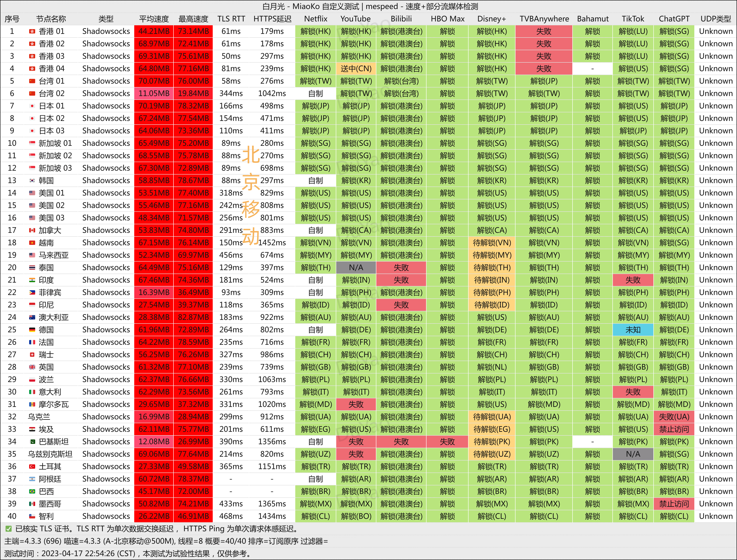The height and width of the screenshot is (560, 737).
Task: Click the Indonesia flag beside 印尼
Action: [x=32, y=305]
